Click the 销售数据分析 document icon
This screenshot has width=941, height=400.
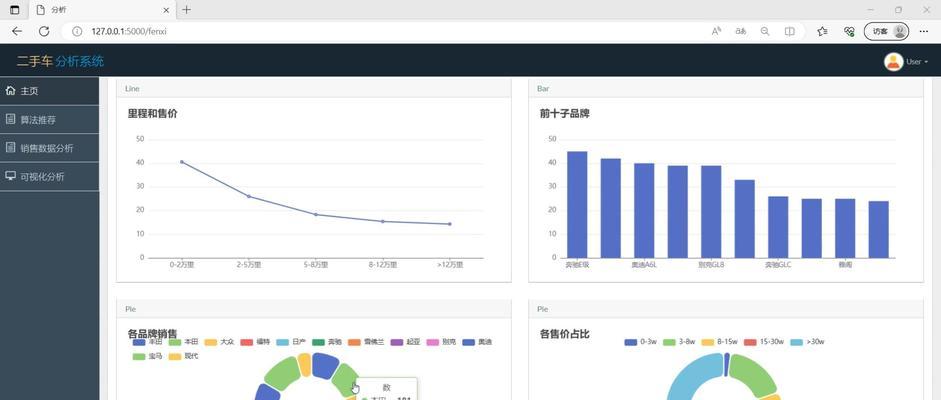[10, 148]
